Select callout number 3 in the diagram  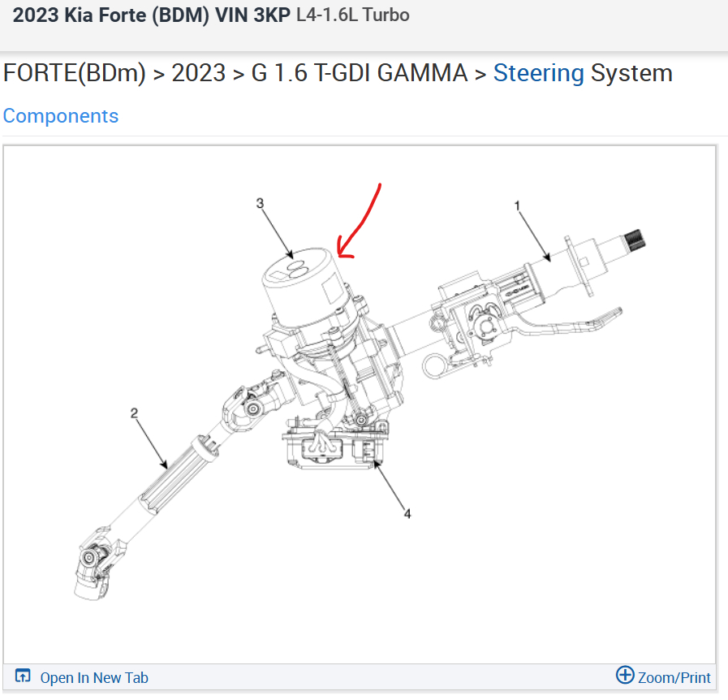pos(260,204)
